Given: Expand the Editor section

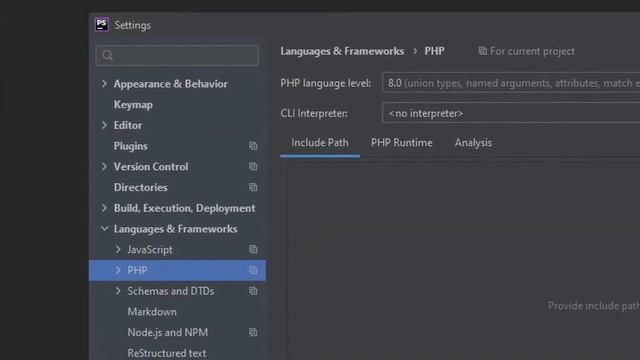Looking at the screenshot, I should coord(104,125).
